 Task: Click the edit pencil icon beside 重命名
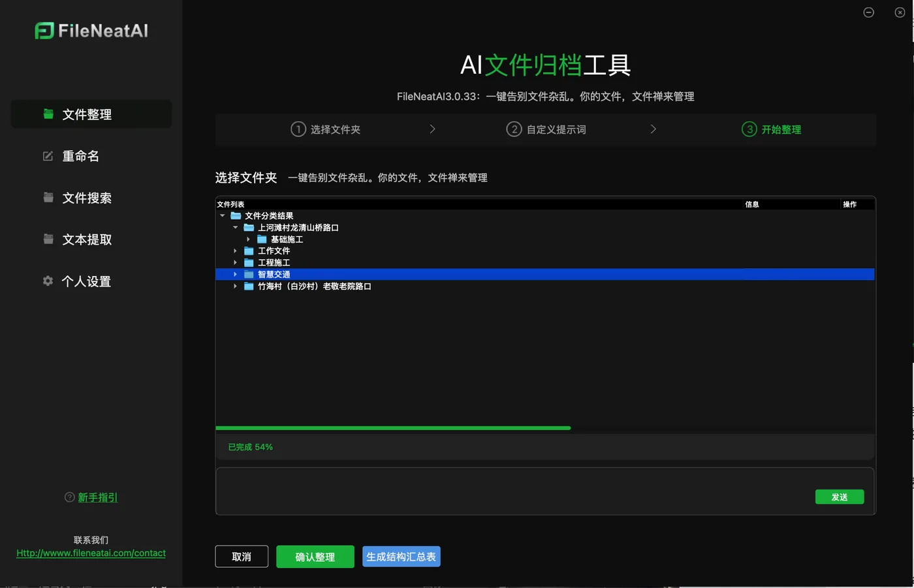click(x=48, y=156)
